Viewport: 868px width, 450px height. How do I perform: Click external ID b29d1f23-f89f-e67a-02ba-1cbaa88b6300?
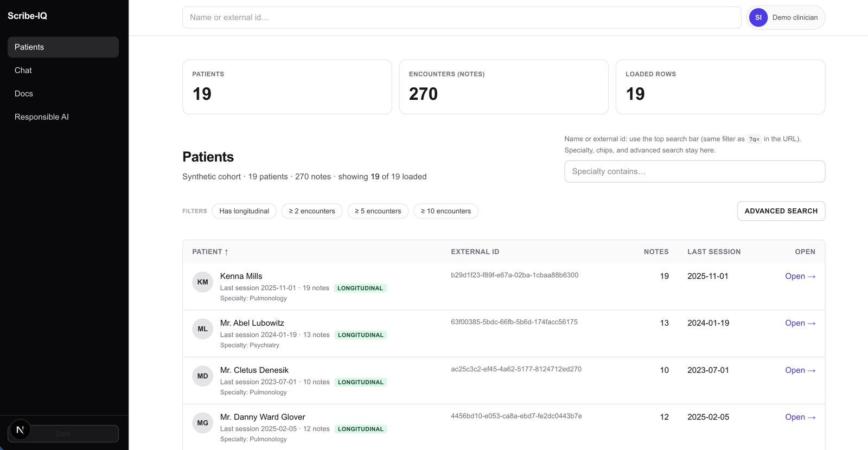click(514, 275)
